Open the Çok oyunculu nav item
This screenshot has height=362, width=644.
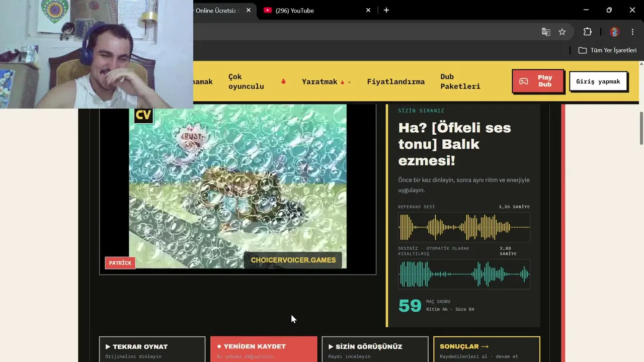246,81
